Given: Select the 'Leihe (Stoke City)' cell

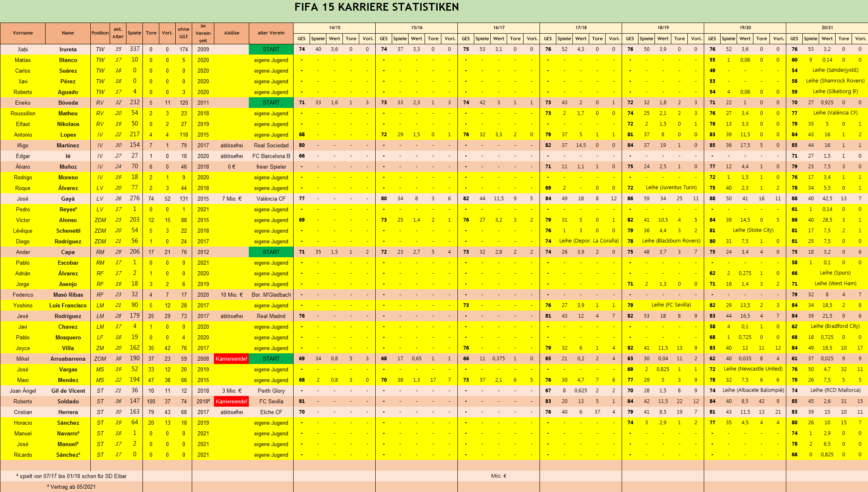Looking at the screenshot, I should 753,230.
